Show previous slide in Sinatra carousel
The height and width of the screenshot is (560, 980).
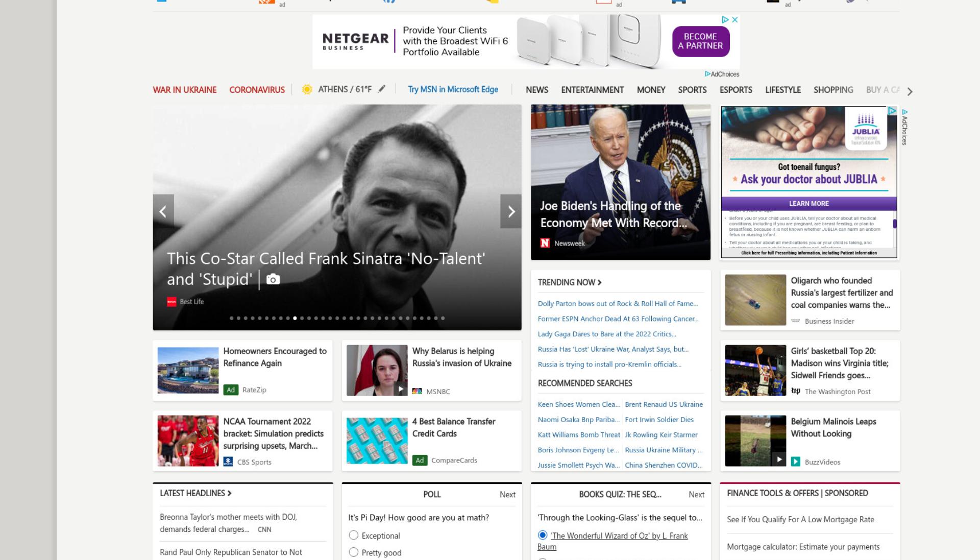pyautogui.click(x=163, y=211)
